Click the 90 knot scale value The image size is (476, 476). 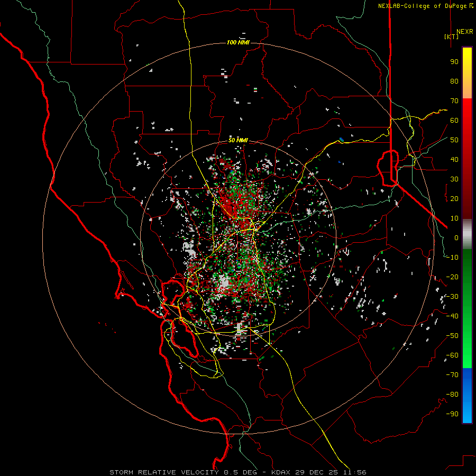point(454,62)
